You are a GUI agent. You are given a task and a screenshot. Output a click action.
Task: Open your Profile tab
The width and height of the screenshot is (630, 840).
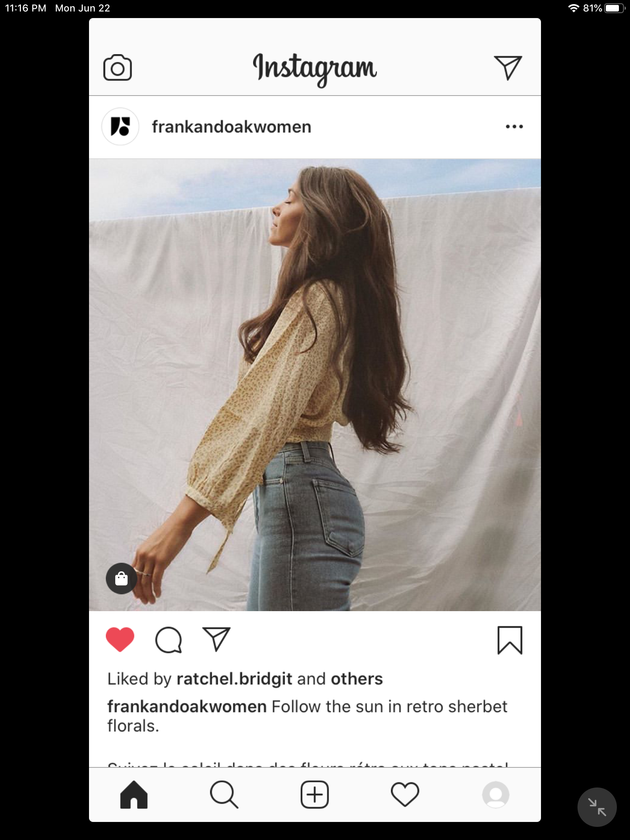tap(495, 794)
